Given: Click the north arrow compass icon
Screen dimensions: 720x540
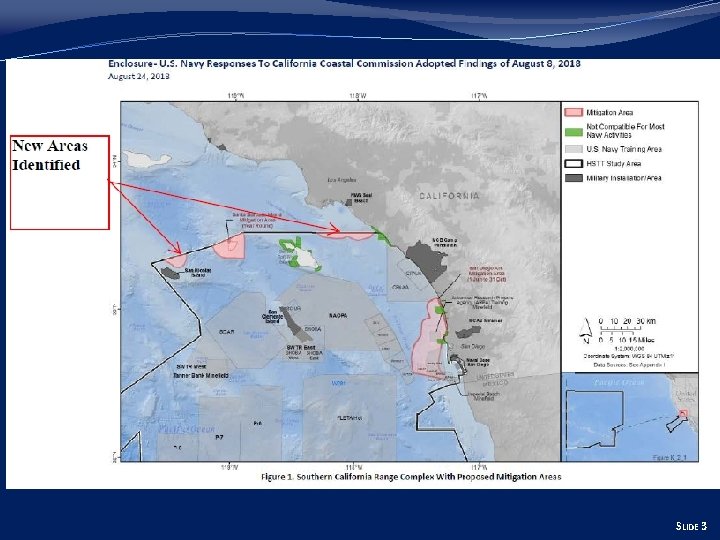Looking at the screenshot, I should 586,330.
